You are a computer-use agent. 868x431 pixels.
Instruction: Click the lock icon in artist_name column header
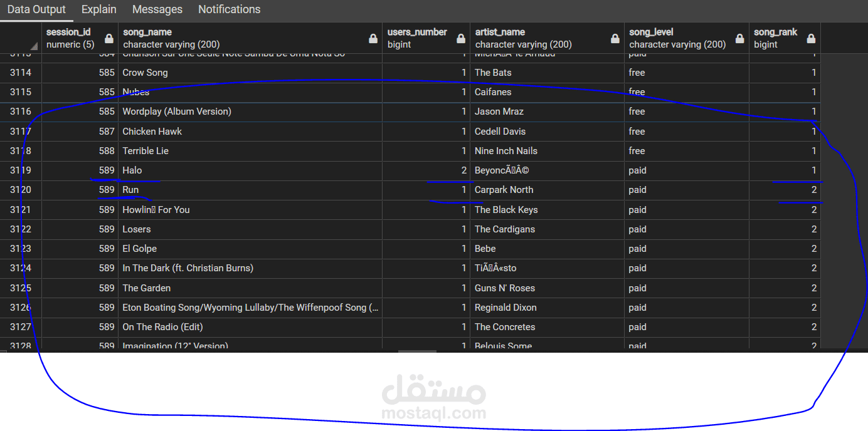pyautogui.click(x=615, y=39)
